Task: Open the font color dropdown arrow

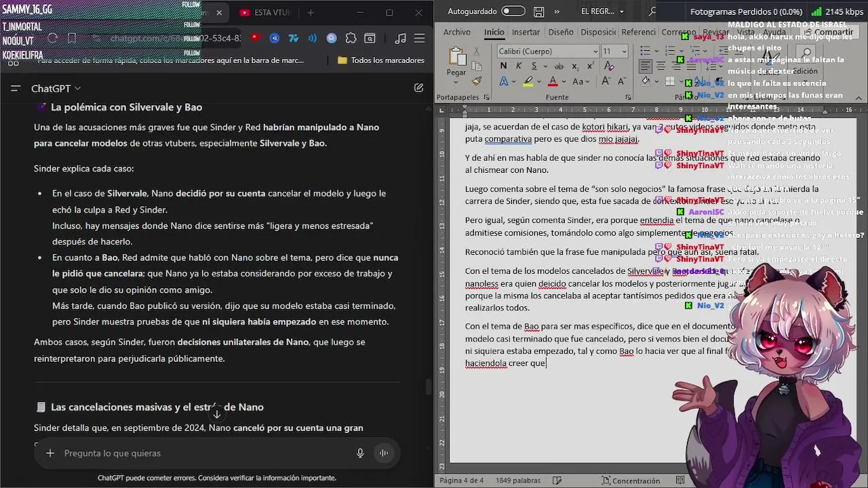Action: 563,81
